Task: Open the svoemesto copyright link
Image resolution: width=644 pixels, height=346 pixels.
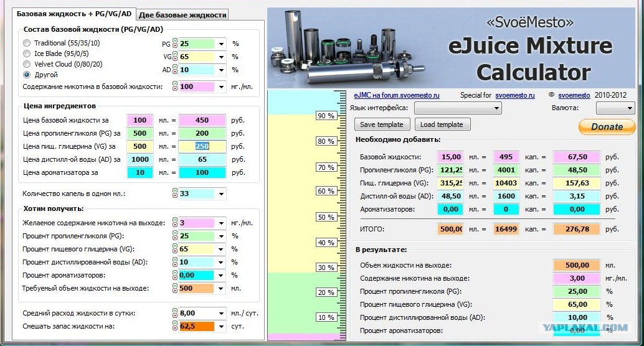Action: click(574, 95)
